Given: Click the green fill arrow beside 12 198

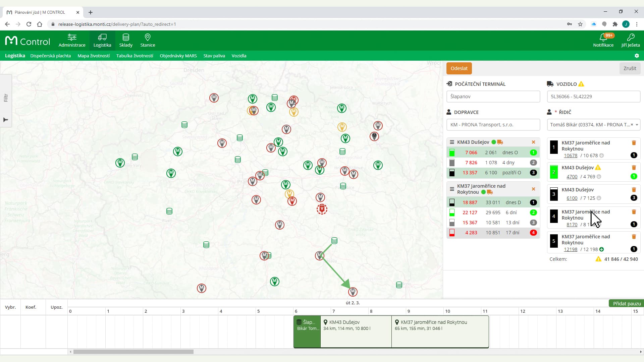Looking at the screenshot, I should point(601,249).
